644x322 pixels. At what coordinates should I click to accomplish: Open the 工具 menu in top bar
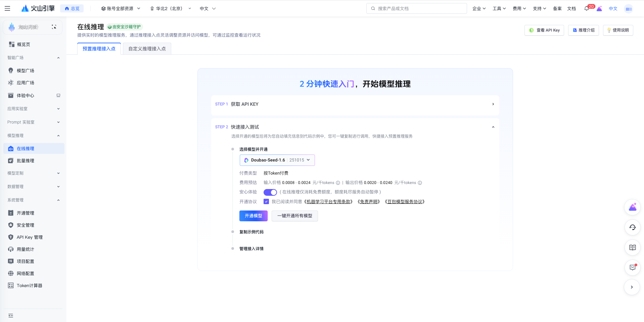499,8
